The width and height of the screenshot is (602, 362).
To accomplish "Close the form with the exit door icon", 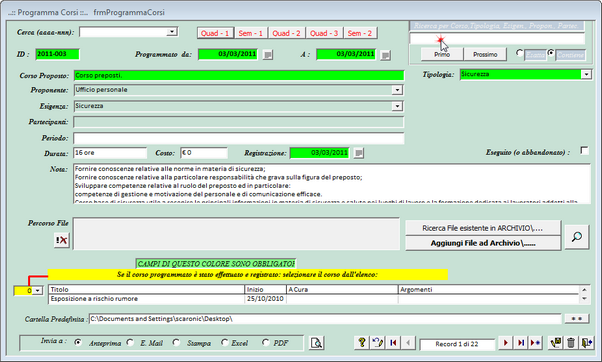I will pos(586,342).
